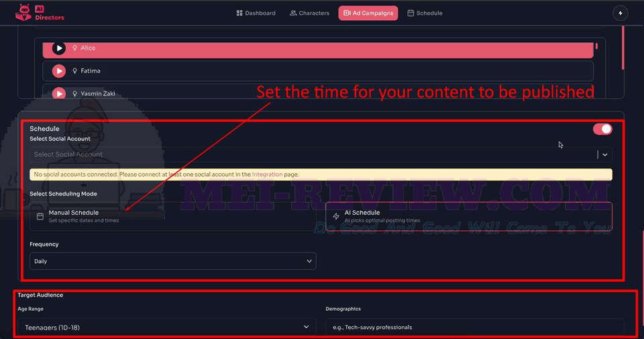Play Yasmin Zaki voice preview
The width and height of the screenshot is (644, 339).
pos(59,93)
